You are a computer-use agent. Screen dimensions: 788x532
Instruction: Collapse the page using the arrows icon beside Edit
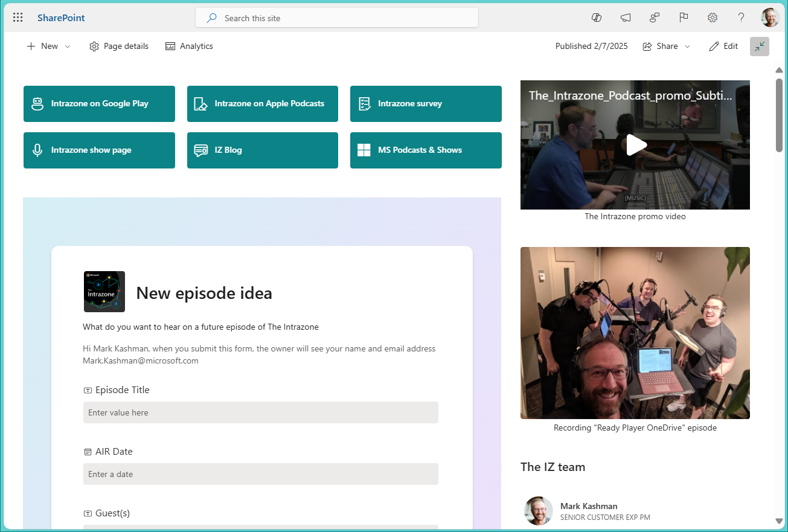click(759, 46)
